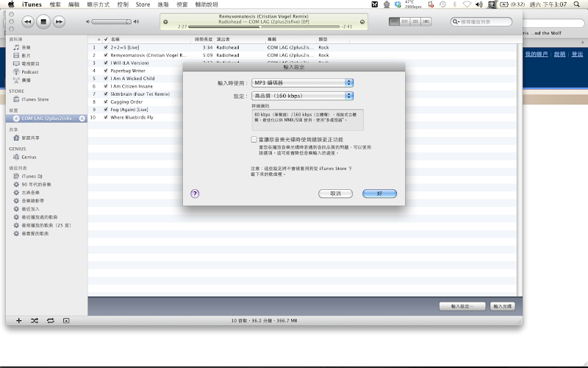
Task: Switch to Cover Flow view button
Action: 426,22
